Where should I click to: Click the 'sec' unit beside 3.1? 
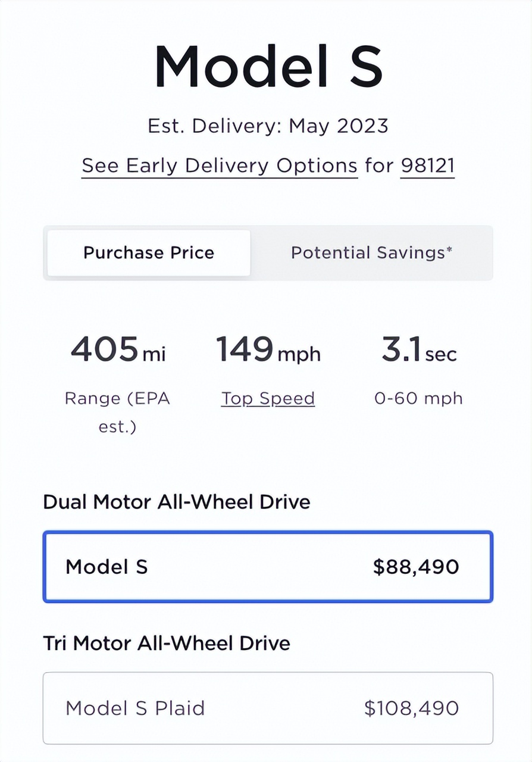[441, 355]
